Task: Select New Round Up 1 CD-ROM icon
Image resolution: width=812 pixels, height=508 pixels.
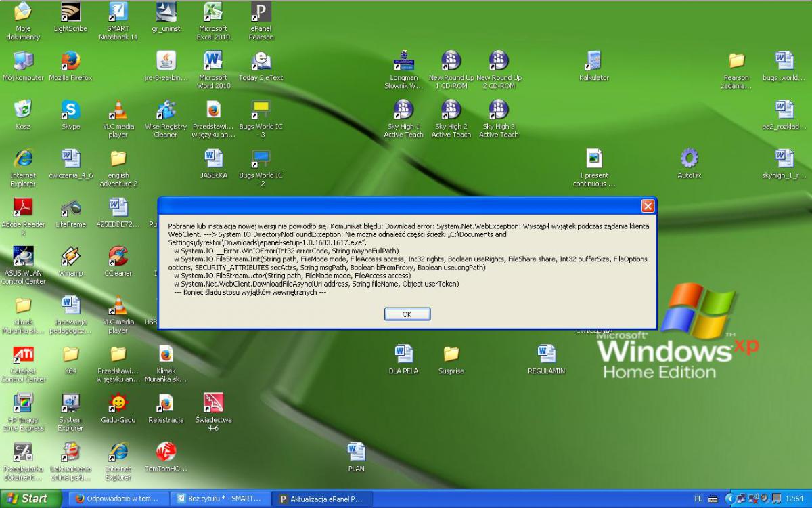Action: coord(451,70)
